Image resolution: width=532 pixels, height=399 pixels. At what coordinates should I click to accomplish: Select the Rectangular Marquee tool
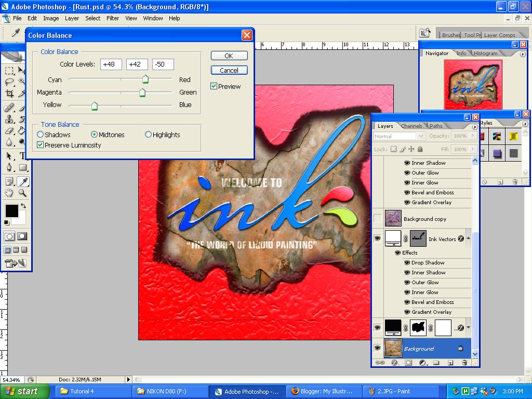point(9,71)
